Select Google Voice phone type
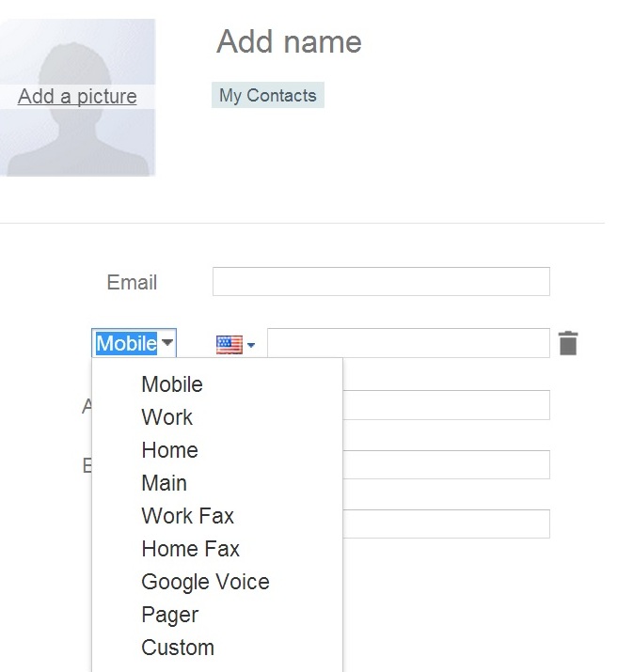 click(x=205, y=582)
